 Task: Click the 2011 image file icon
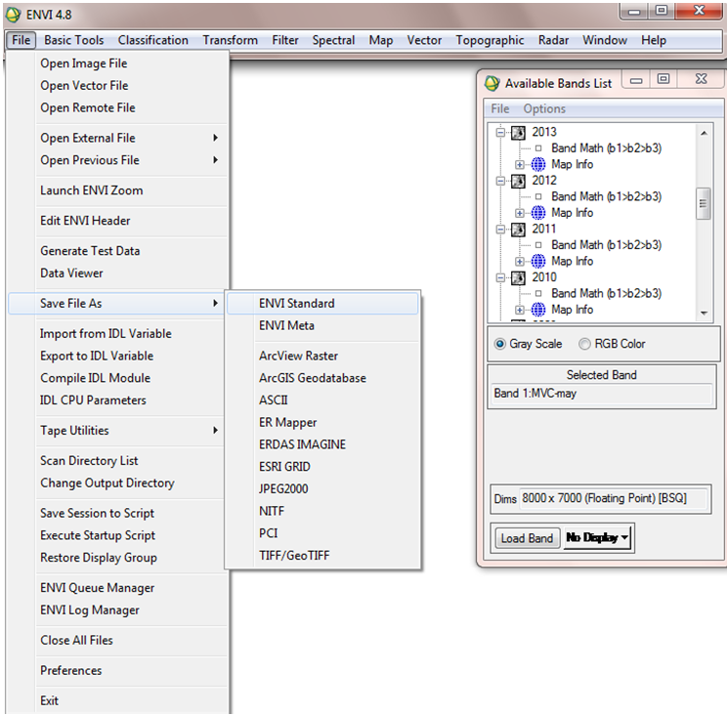pyautogui.click(x=518, y=230)
